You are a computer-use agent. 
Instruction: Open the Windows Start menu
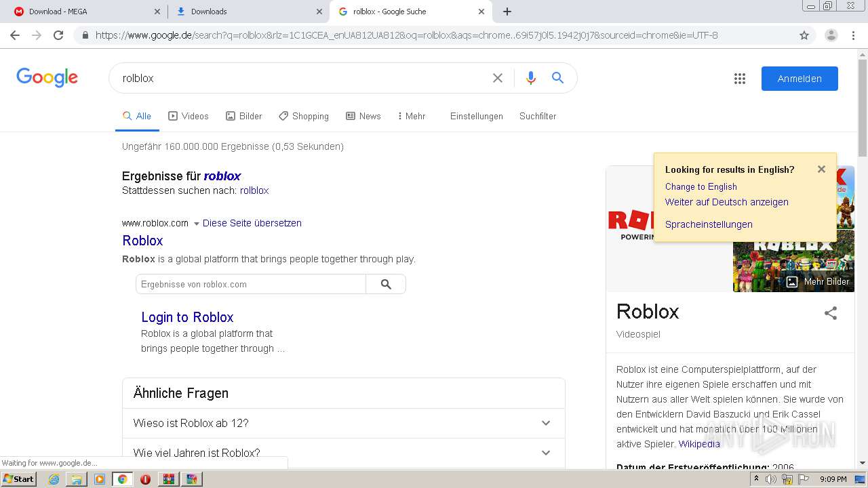[x=18, y=479]
